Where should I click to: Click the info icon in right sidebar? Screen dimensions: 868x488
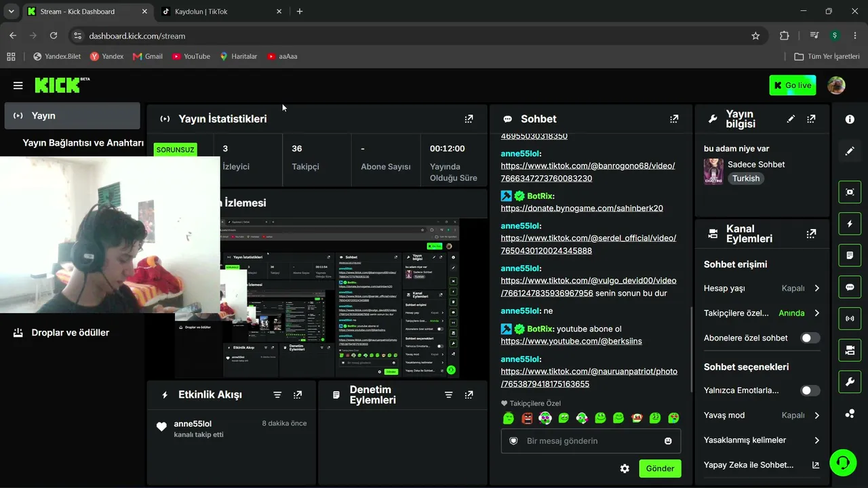tap(850, 119)
